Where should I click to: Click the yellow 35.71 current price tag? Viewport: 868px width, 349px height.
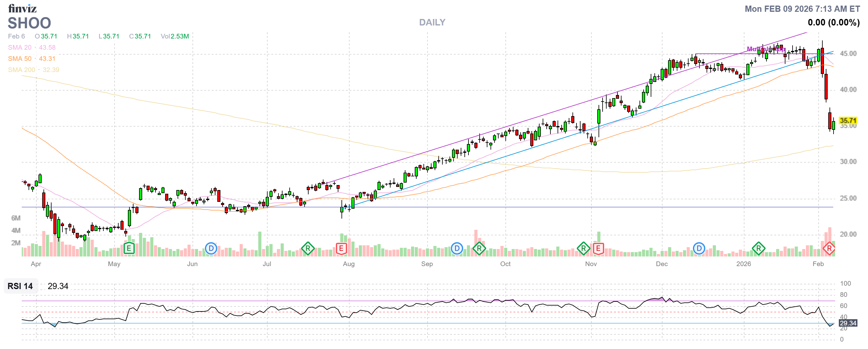pyautogui.click(x=848, y=120)
